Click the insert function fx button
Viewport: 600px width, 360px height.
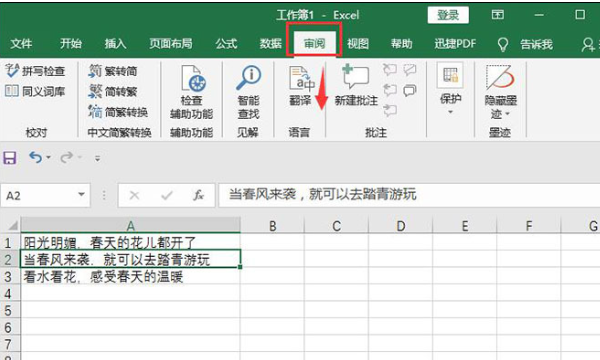[198, 195]
